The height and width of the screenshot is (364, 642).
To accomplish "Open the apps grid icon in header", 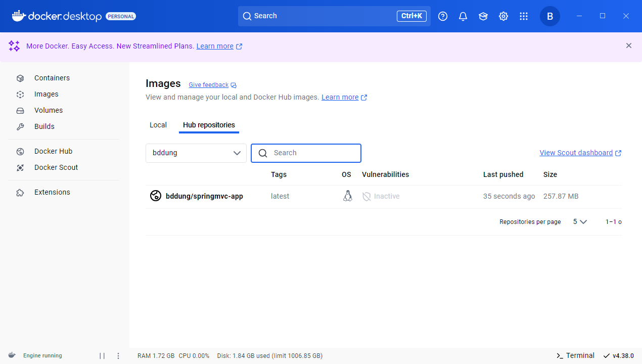I will tap(524, 16).
